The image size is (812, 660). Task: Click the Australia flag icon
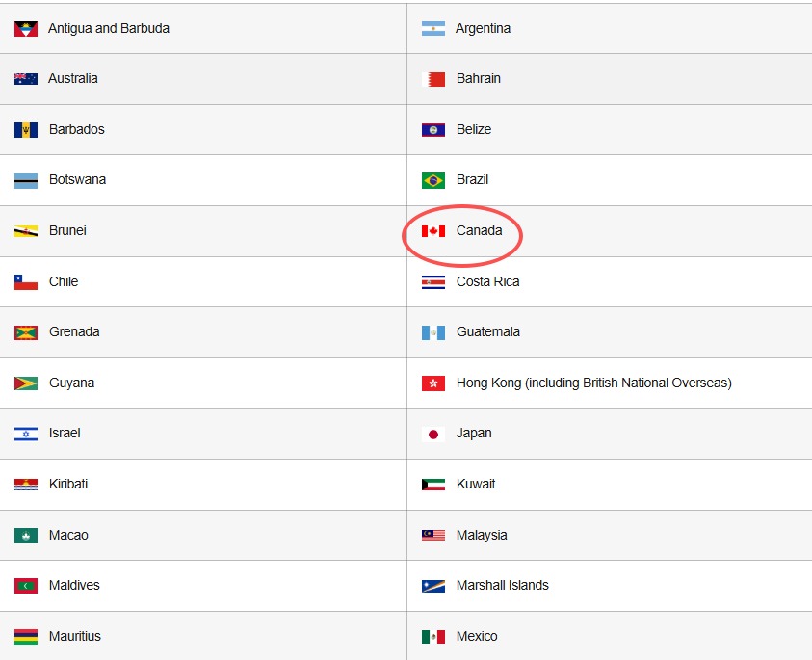[26, 79]
